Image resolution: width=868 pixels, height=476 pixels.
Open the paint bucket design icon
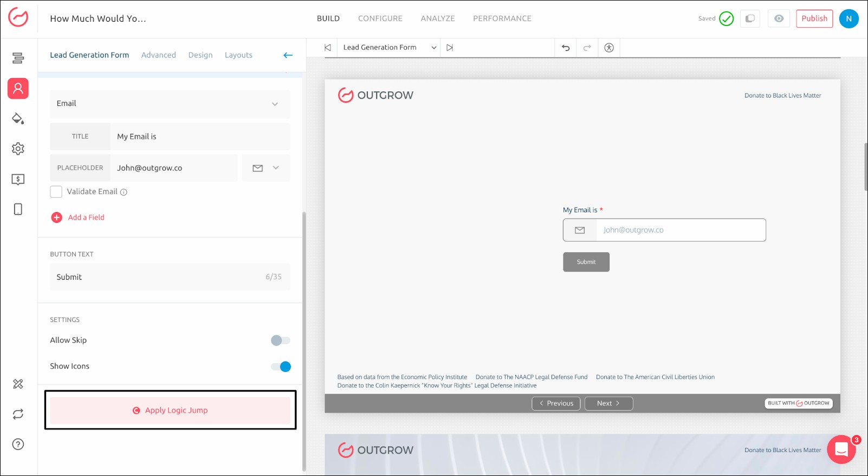18,119
